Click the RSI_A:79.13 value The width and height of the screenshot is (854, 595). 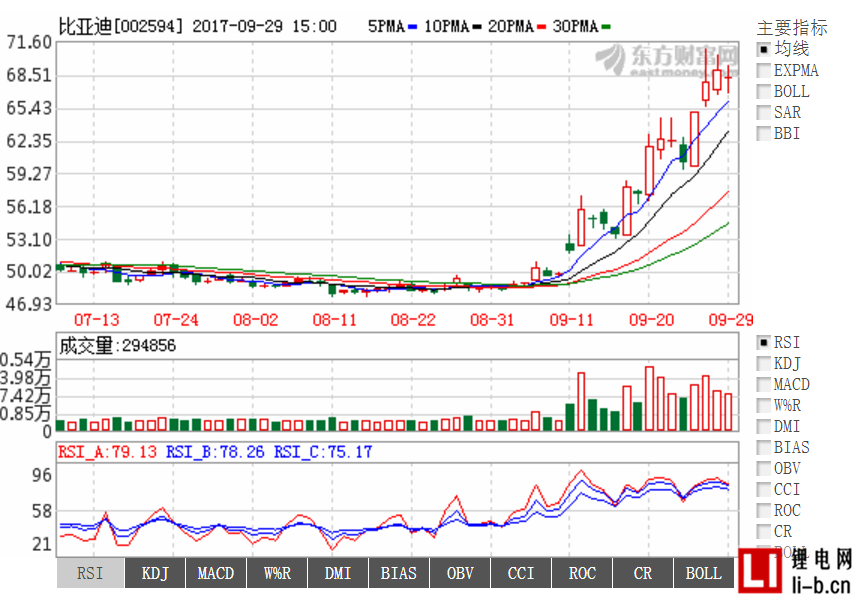[107, 452]
